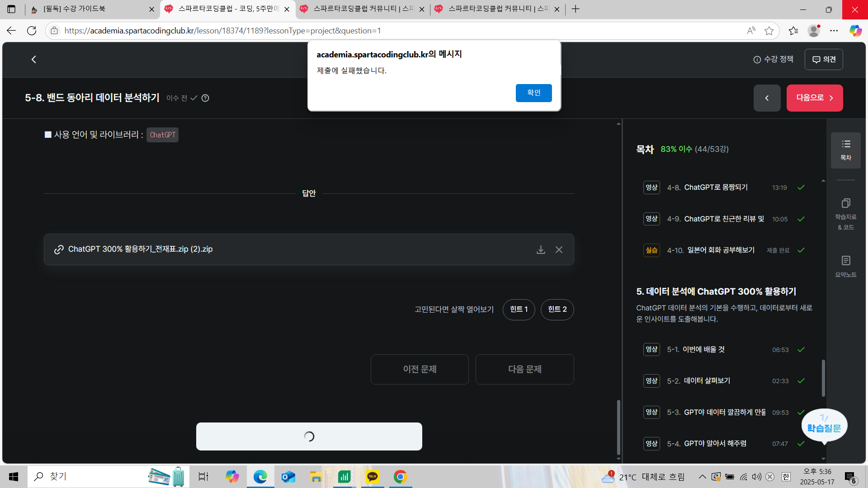Open lesson 4-8 ChatGPT로 몸짱되기

click(723, 188)
